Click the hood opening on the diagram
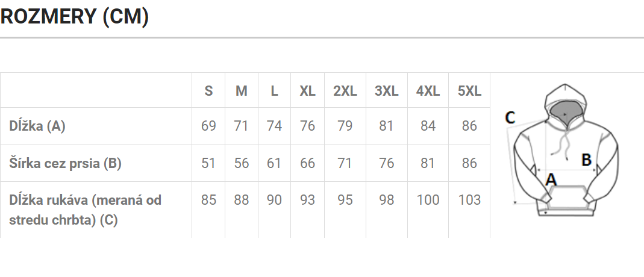The width and height of the screenshot is (644, 277). [x=564, y=113]
